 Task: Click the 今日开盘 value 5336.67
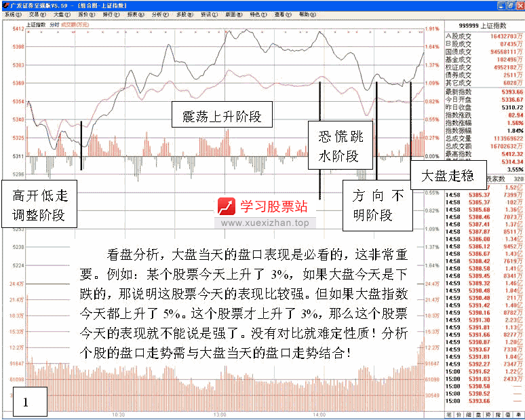[512, 100]
